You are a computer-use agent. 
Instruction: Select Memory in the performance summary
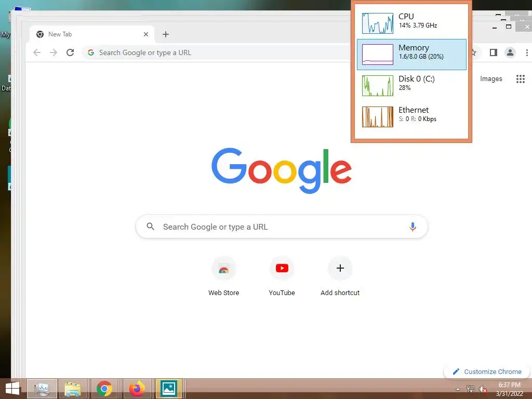point(411,54)
